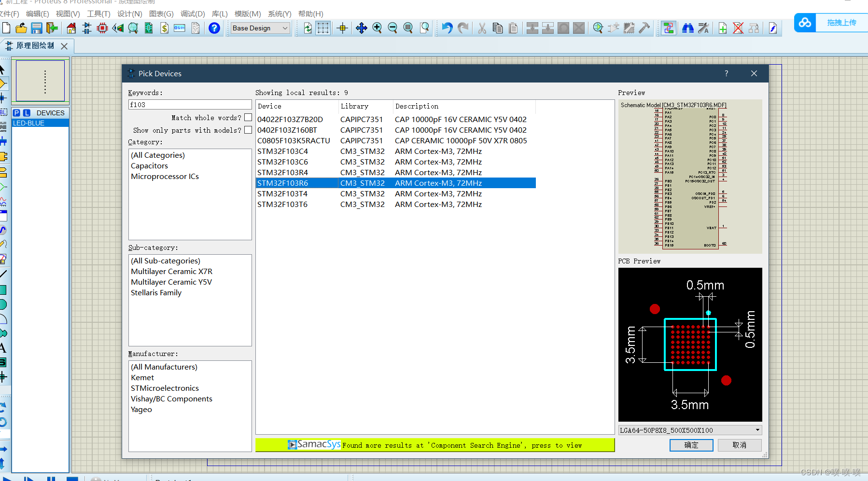Click the Undo arrow icon
This screenshot has width=868, height=481.
447,28
